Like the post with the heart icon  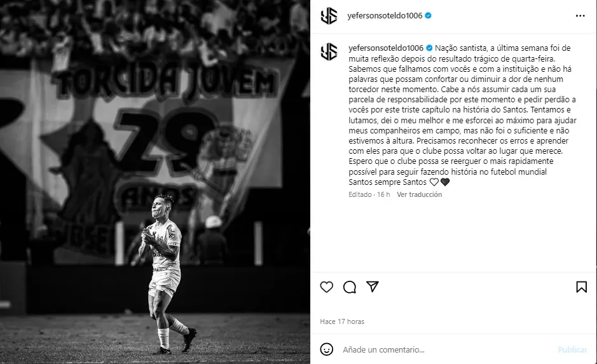pos(326,286)
